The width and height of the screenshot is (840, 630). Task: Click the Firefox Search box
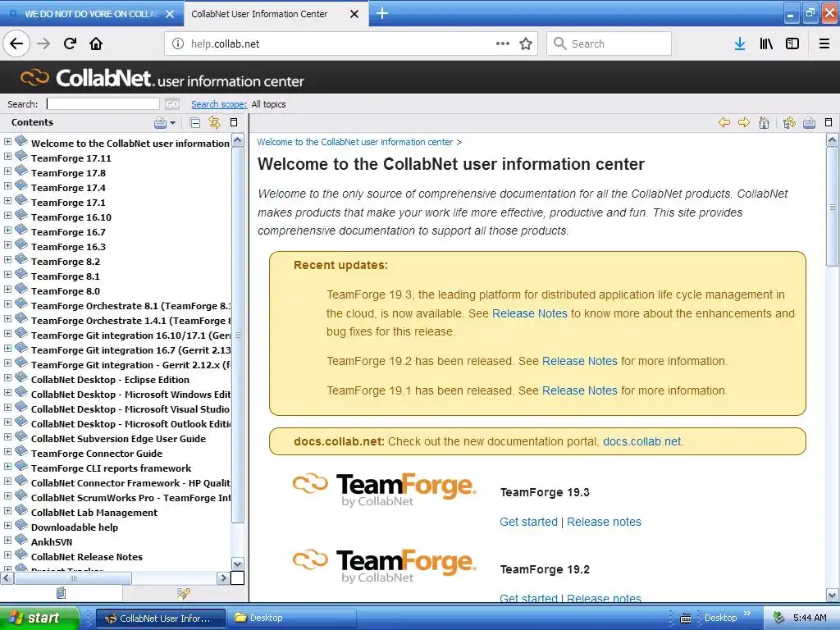(x=609, y=44)
